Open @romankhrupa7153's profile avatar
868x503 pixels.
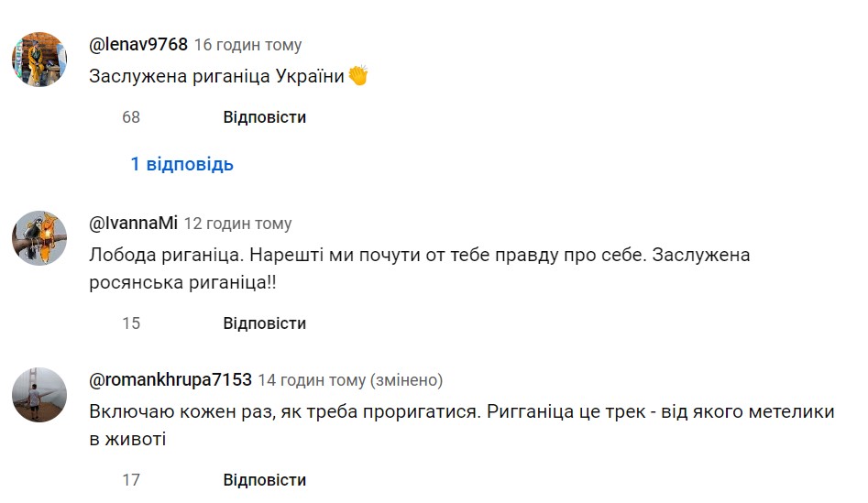coord(39,395)
